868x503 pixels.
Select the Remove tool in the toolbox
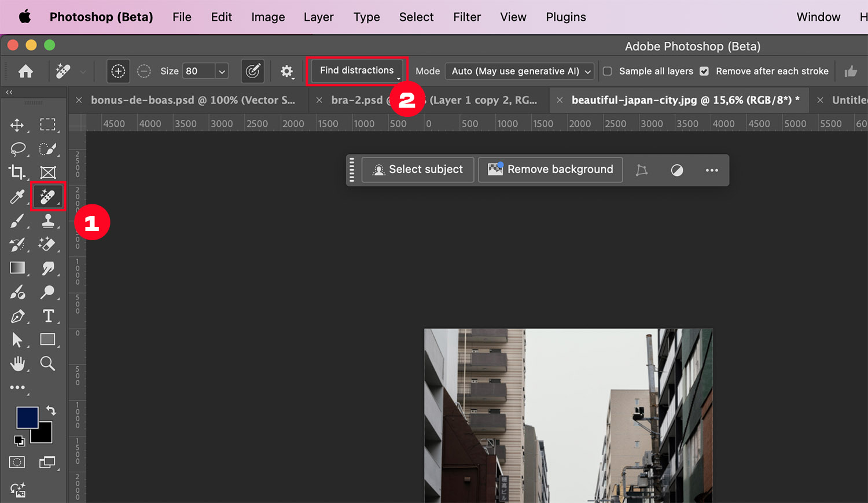coord(47,197)
